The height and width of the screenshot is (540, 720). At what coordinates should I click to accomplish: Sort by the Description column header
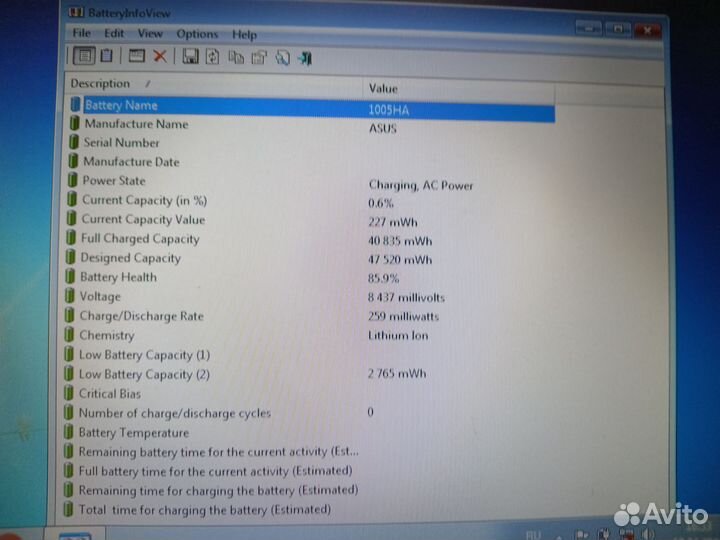pos(215,84)
